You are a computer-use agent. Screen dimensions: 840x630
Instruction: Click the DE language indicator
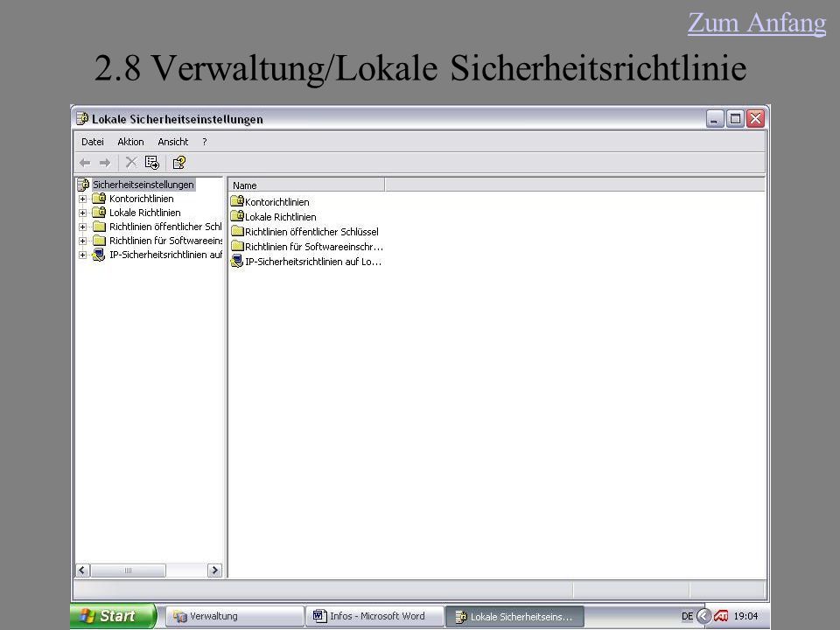(688, 616)
